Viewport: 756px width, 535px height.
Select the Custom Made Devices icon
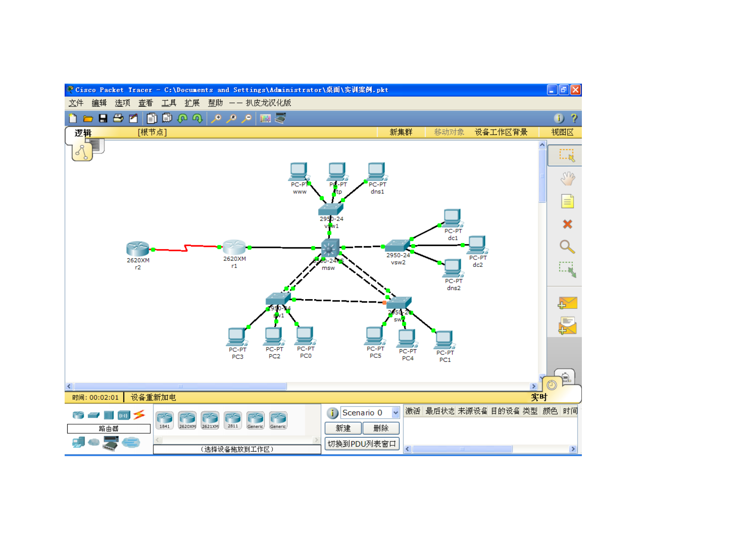pyautogui.click(x=111, y=443)
